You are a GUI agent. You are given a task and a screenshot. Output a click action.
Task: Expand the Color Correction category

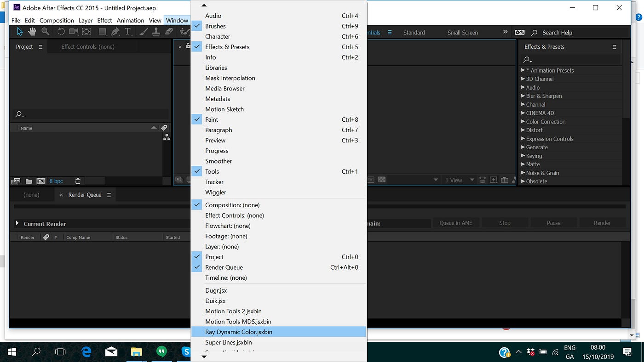coord(523,121)
